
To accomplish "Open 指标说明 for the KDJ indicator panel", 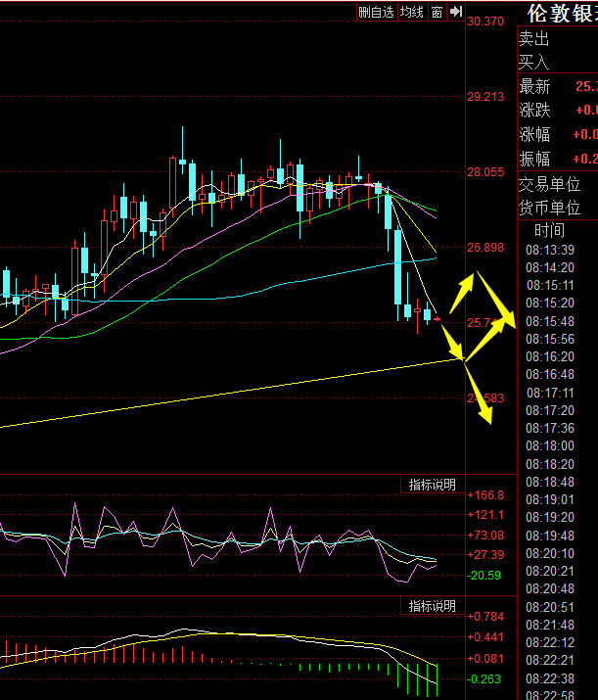I will point(432,485).
